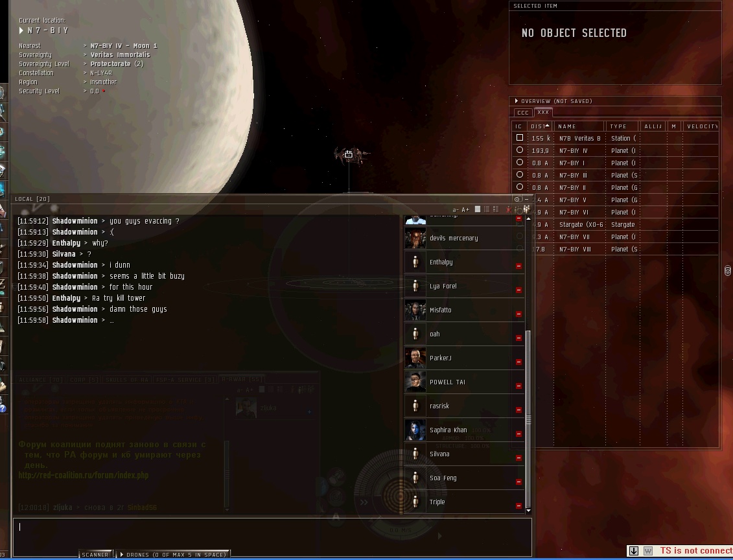The height and width of the screenshot is (560, 733).
Task: Click the W tray icon beside TS message
Action: click(648, 551)
